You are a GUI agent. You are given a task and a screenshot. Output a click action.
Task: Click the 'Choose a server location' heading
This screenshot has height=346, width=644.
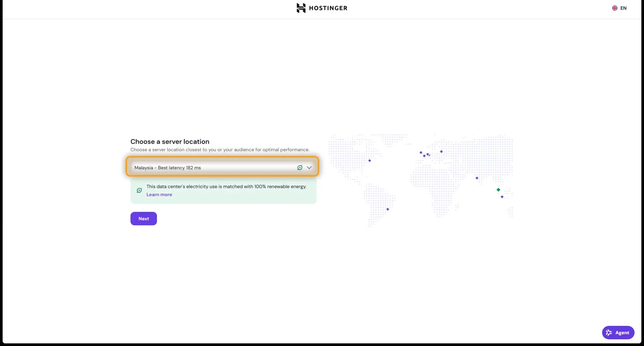pos(170,142)
